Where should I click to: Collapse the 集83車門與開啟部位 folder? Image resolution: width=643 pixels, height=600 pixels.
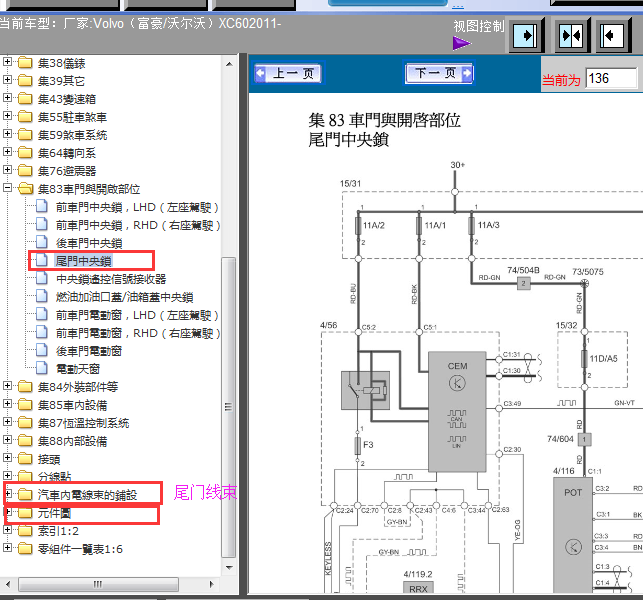[7, 188]
